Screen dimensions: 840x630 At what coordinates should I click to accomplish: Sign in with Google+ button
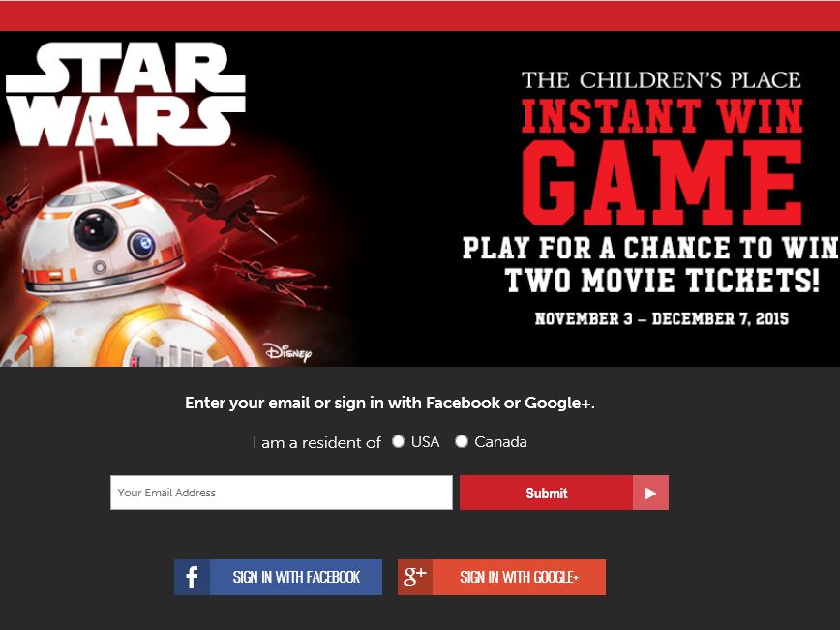(x=501, y=577)
